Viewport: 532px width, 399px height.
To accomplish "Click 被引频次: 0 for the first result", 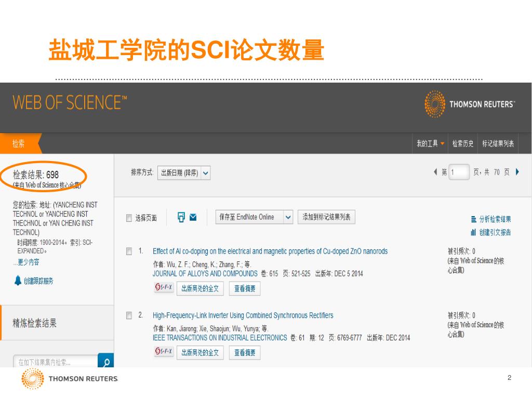I will [x=461, y=251].
